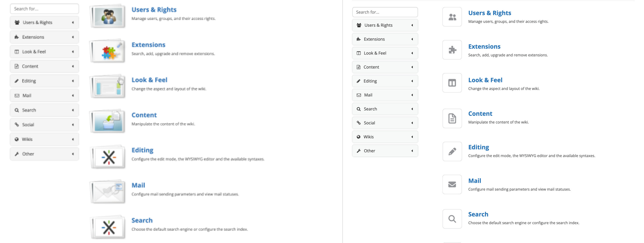The width and height of the screenshot is (644, 243).
Task: Open the gray magnifier Search tile
Action: coord(452,219)
